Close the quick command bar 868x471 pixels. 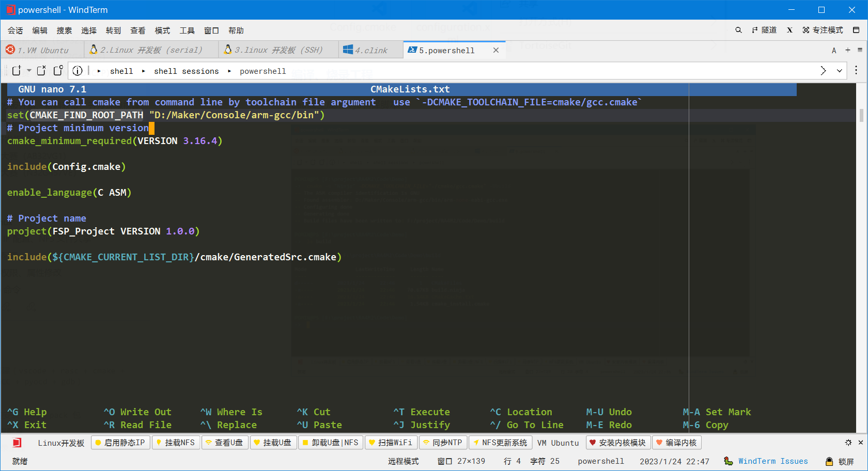(x=861, y=443)
